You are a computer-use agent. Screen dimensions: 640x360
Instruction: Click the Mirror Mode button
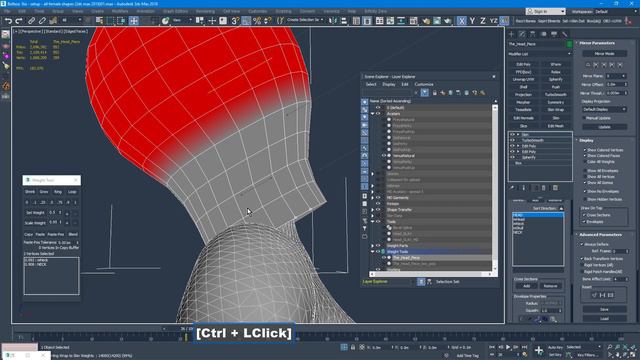[604, 53]
